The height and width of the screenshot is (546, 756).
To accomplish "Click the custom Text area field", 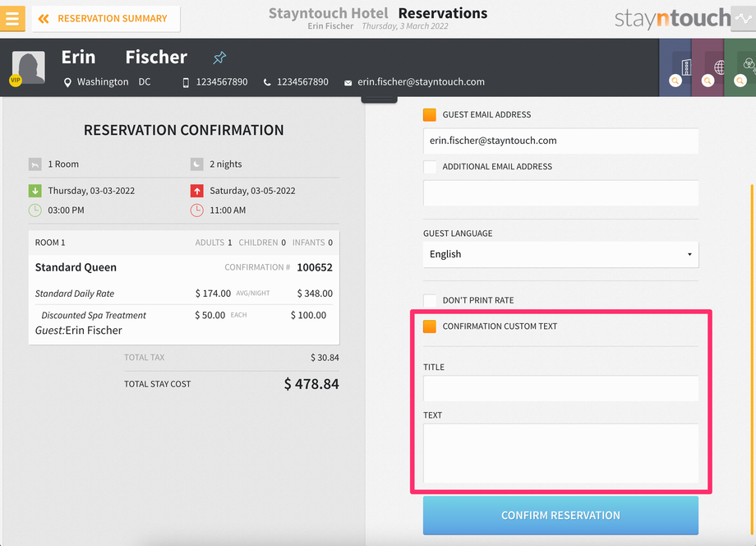I will point(560,453).
